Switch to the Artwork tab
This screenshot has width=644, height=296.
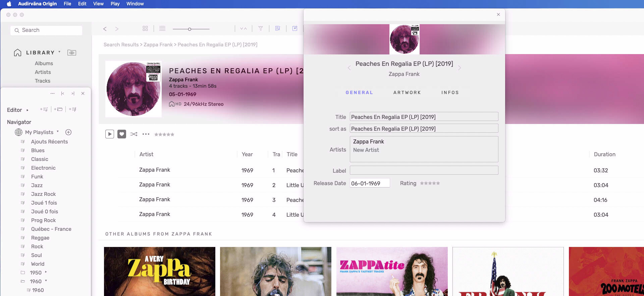coord(407,92)
